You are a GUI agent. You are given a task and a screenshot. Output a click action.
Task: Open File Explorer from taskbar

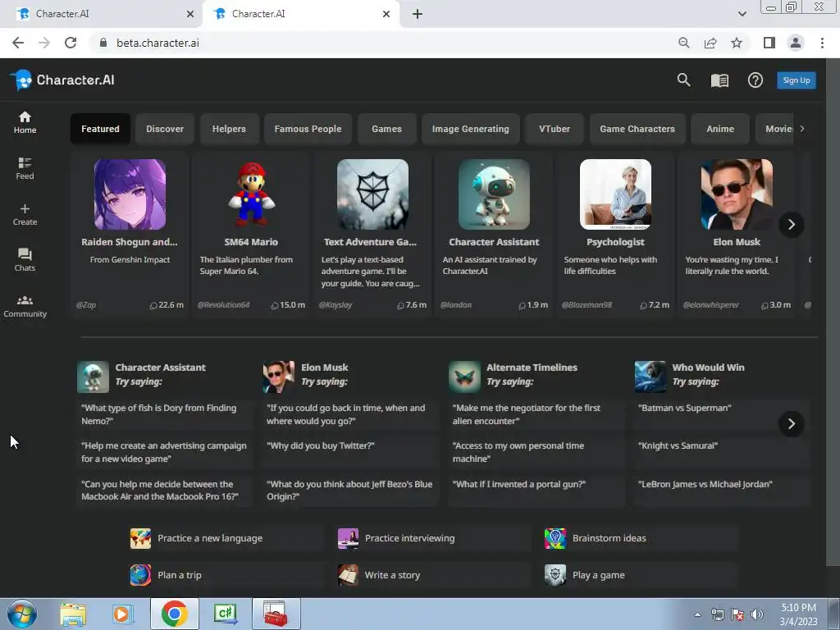(x=73, y=614)
